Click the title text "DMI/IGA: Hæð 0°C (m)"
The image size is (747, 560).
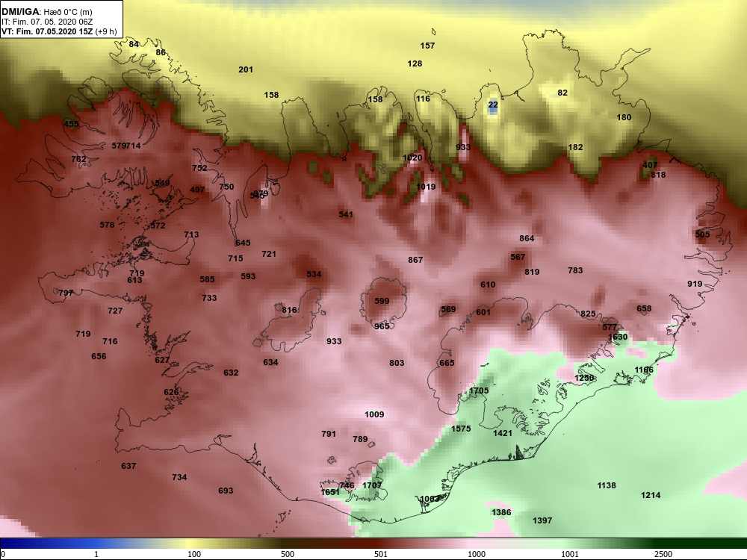tap(46, 12)
